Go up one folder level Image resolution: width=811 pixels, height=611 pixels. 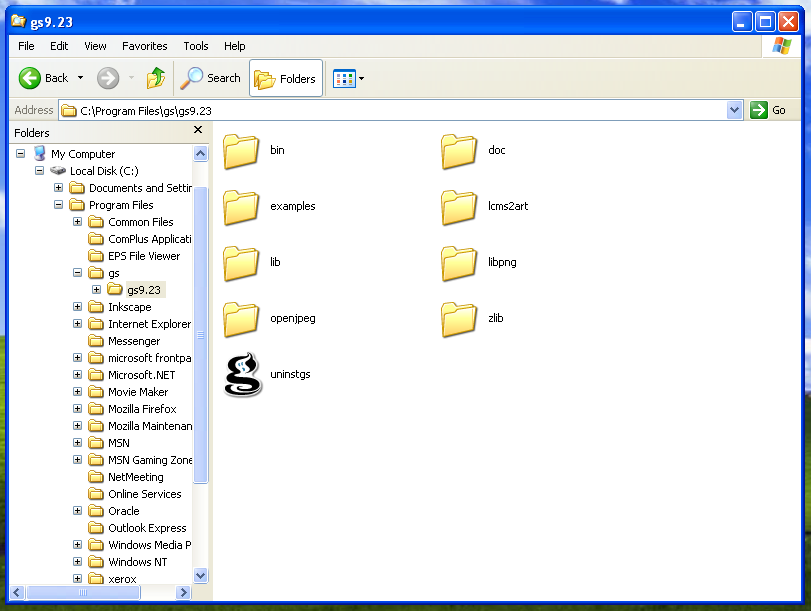point(156,78)
